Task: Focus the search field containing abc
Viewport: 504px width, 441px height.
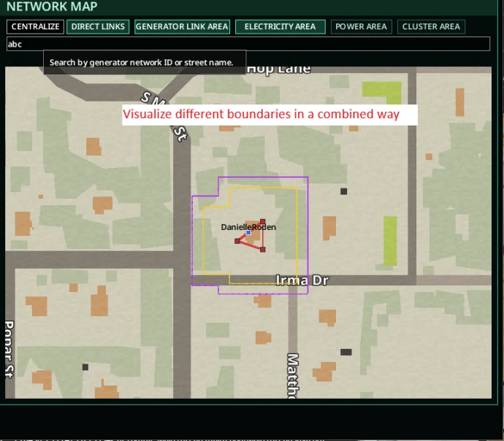Action: [247, 45]
